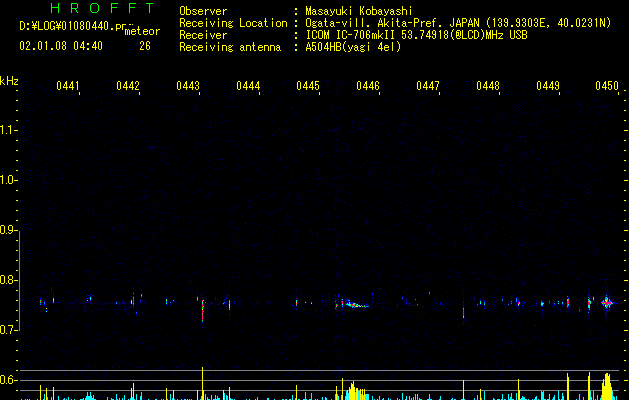629x400 pixels.
Task: Click the meteor label
Action: [x=142, y=31]
